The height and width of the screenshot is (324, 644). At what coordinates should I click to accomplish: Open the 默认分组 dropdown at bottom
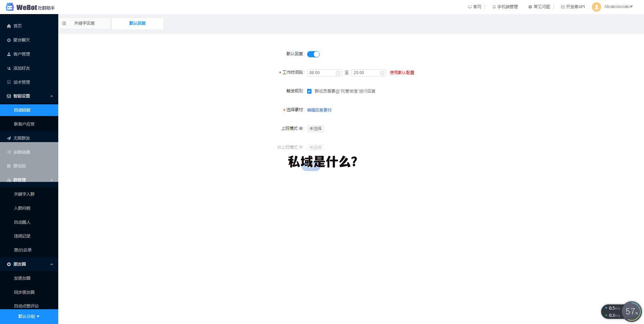tap(27, 316)
